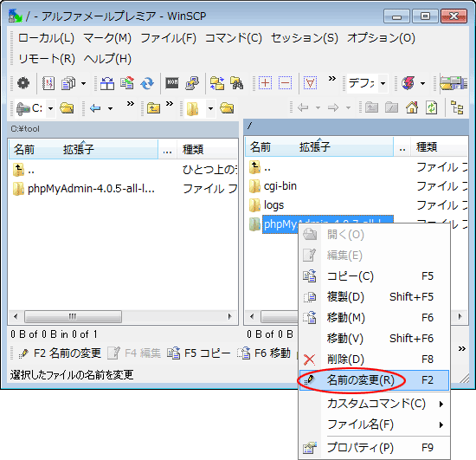Image resolution: width=476 pixels, height=460 pixels.
Task: Choose 移動(M) in context menu
Action: point(374,318)
